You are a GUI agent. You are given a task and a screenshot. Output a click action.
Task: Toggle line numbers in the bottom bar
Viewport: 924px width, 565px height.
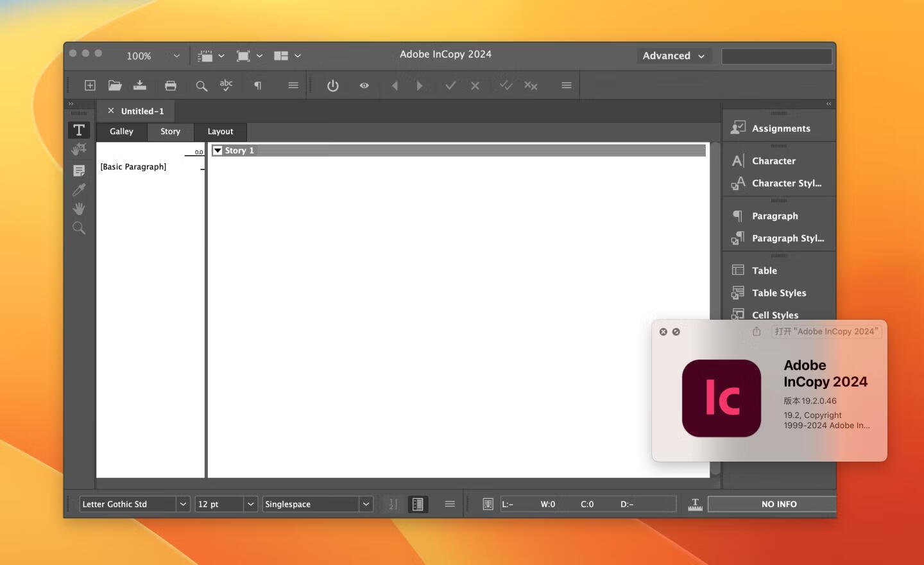(393, 505)
